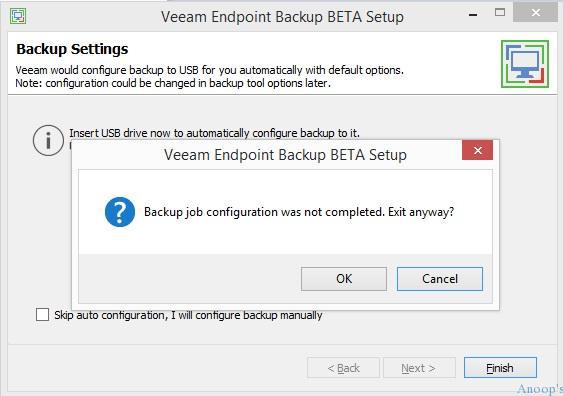The height and width of the screenshot is (396, 563).
Task: Click the Veeam monitor logo in header
Action: click(525, 64)
